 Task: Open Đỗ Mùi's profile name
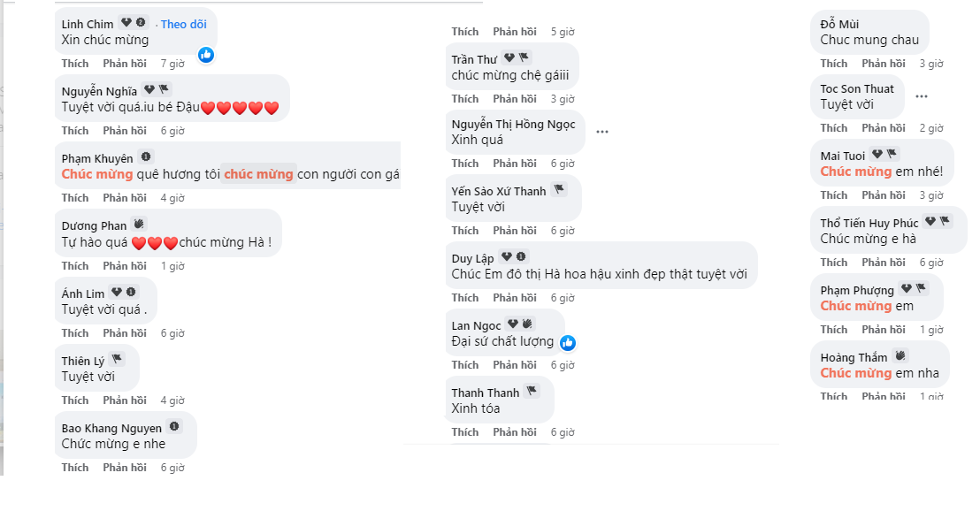point(839,24)
